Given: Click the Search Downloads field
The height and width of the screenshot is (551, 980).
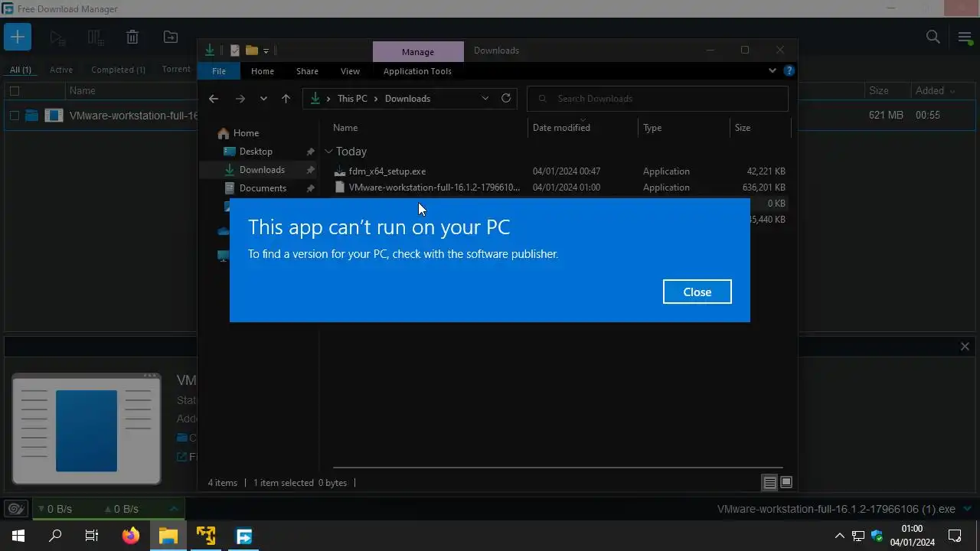Looking at the screenshot, I should 658,99.
